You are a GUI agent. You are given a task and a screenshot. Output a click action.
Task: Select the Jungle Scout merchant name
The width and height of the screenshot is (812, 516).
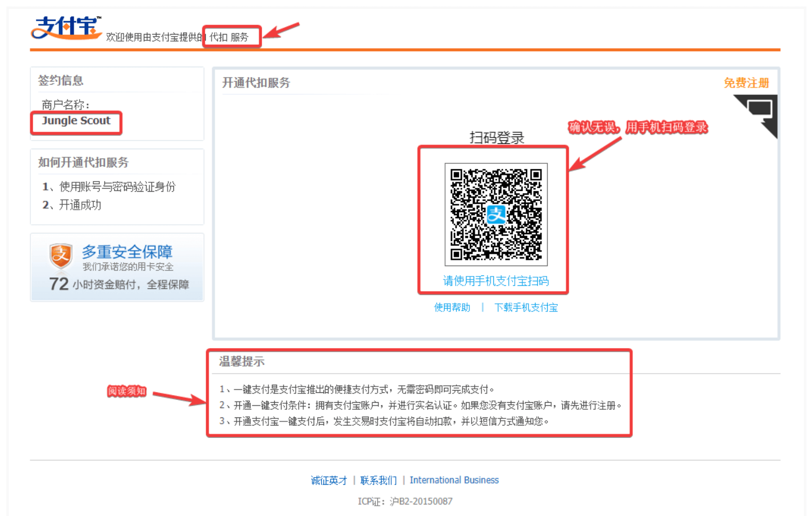pyautogui.click(x=76, y=121)
